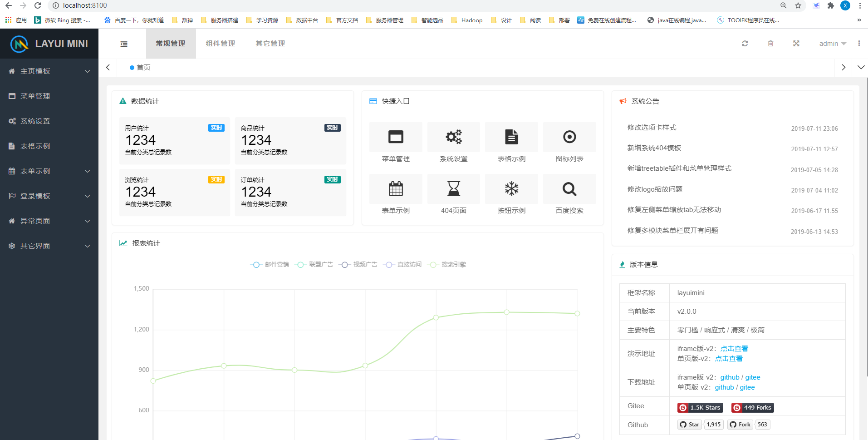The height and width of the screenshot is (440, 868).
Task: Bookmark this page with the star icon
Action: pyautogui.click(x=798, y=5)
